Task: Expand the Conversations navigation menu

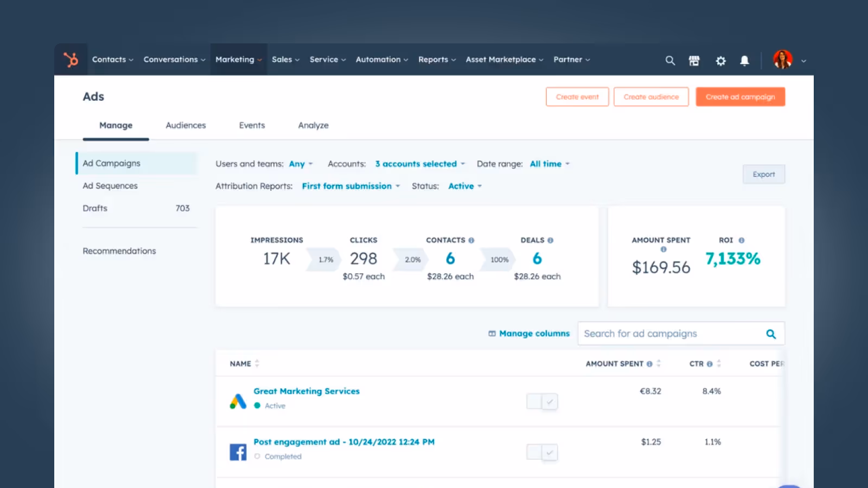Action: coord(174,60)
